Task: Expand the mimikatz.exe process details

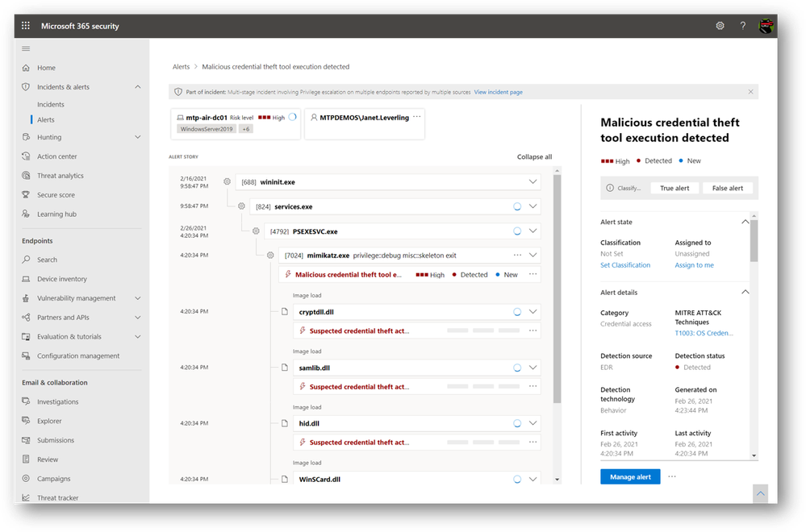Action: point(533,256)
